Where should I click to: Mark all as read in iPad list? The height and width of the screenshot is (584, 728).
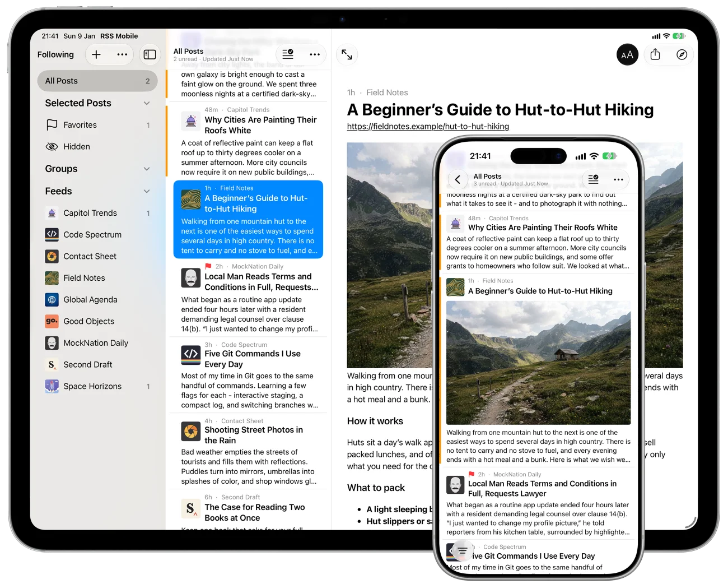point(288,54)
